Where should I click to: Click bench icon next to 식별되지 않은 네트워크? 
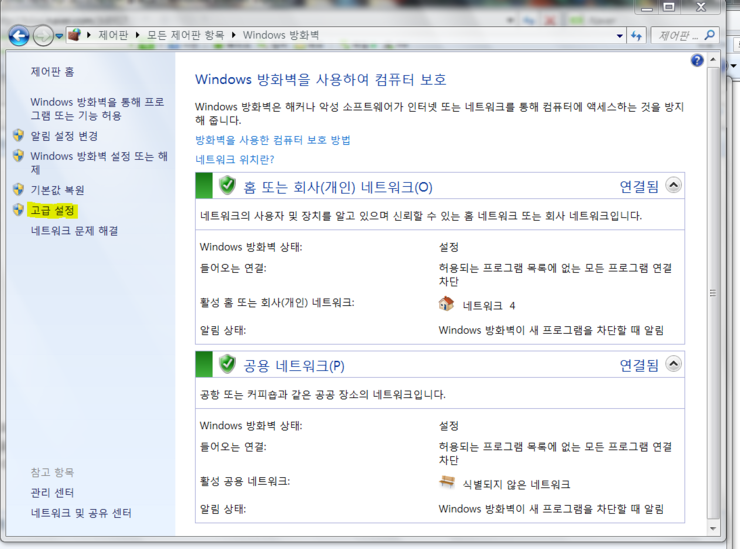pyautogui.click(x=446, y=482)
